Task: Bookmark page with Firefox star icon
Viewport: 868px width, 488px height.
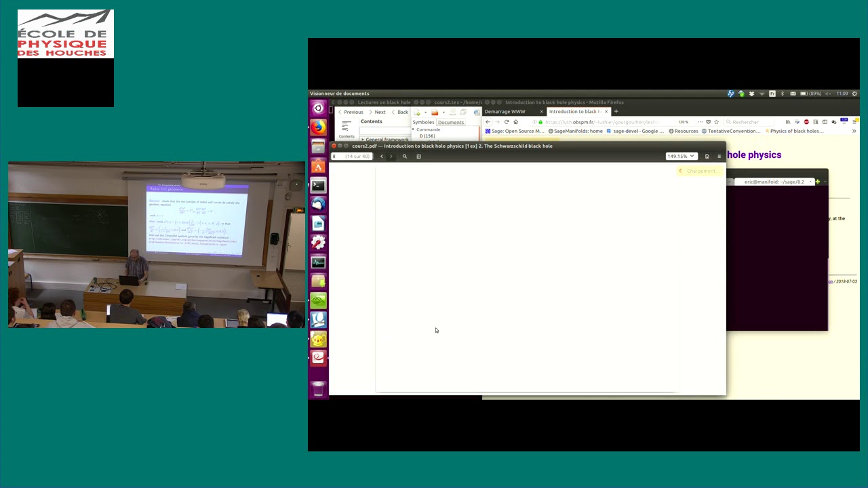Action: (716, 122)
